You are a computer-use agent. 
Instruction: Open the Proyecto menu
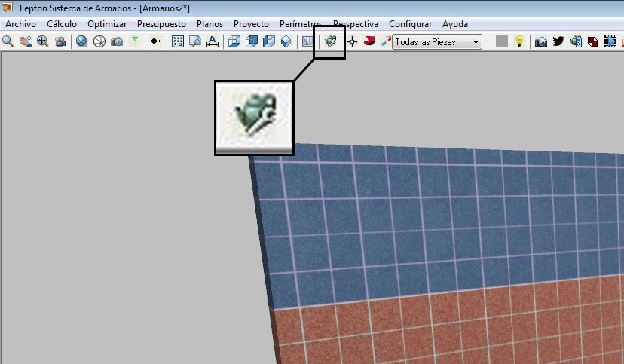251,24
